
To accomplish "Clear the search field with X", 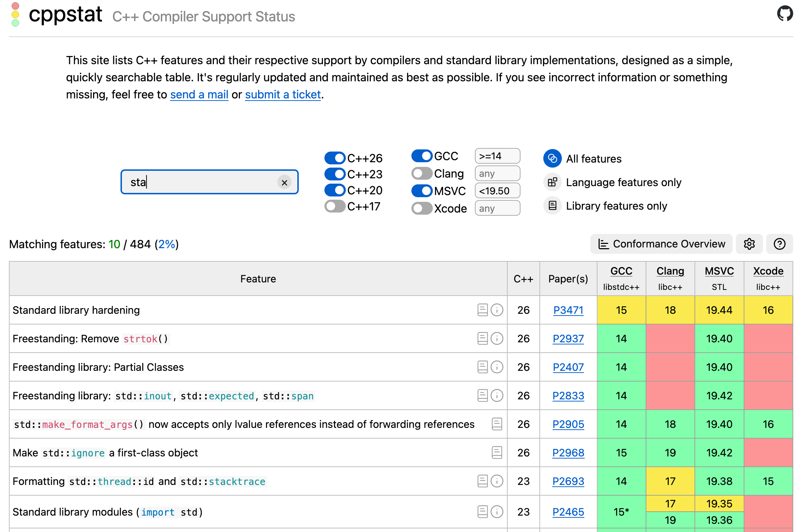I will pos(284,183).
